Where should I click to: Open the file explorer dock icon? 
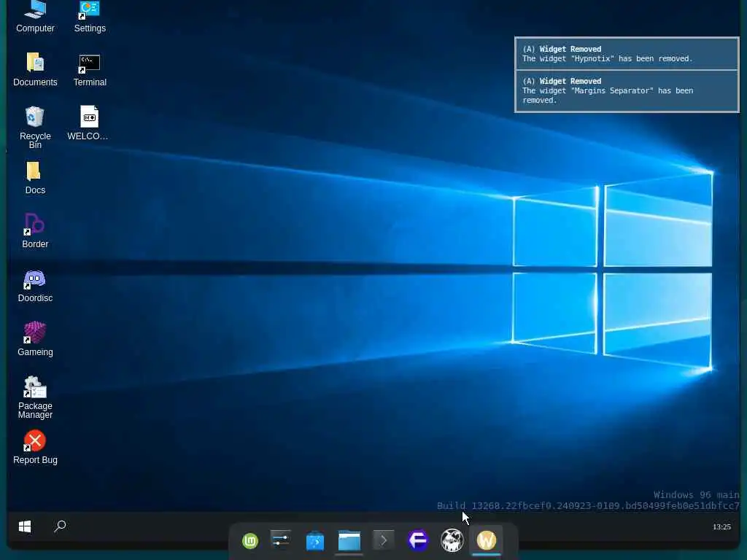[x=349, y=541]
